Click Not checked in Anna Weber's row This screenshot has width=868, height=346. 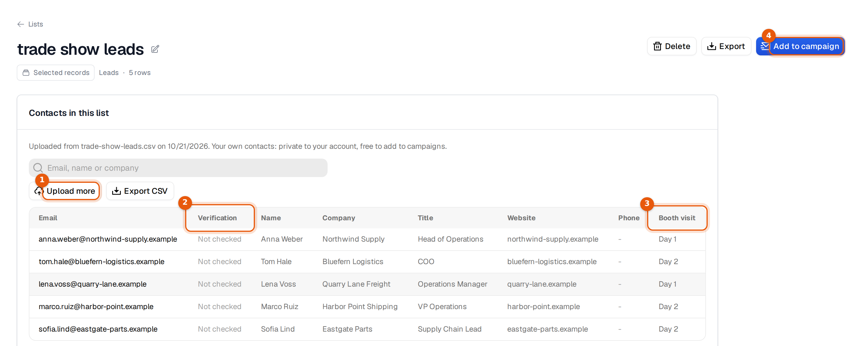point(219,239)
